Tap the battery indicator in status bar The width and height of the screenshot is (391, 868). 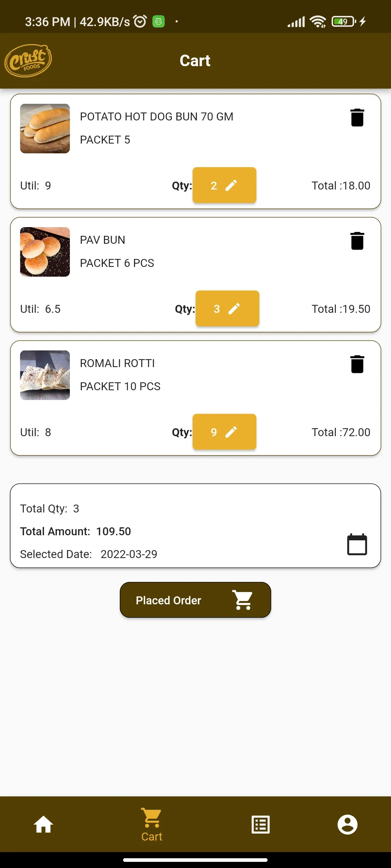pyautogui.click(x=344, y=22)
